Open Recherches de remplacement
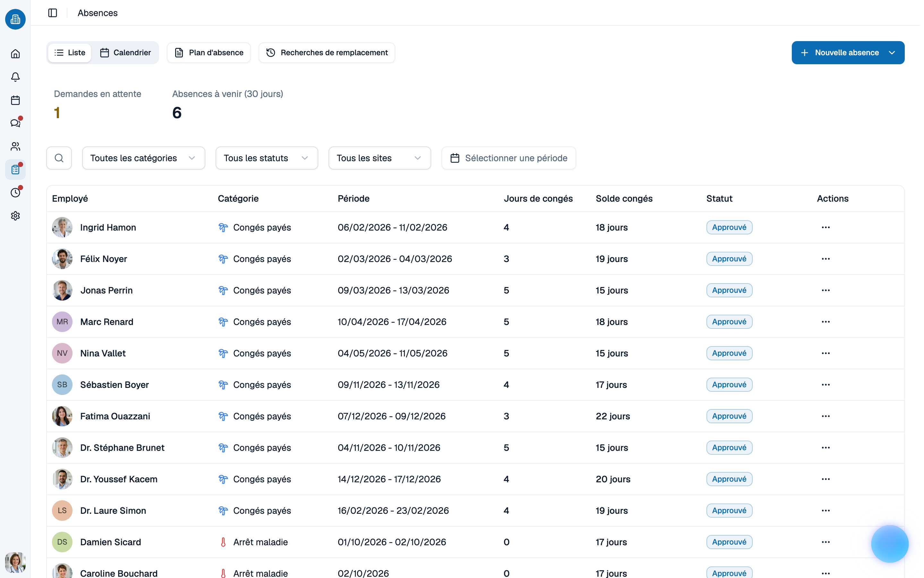This screenshot has width=924, height=578. pos(327,53)
